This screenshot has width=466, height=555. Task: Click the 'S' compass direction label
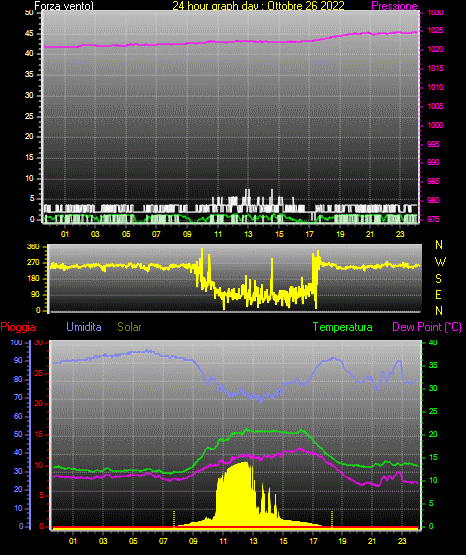(x=439, y=279)
